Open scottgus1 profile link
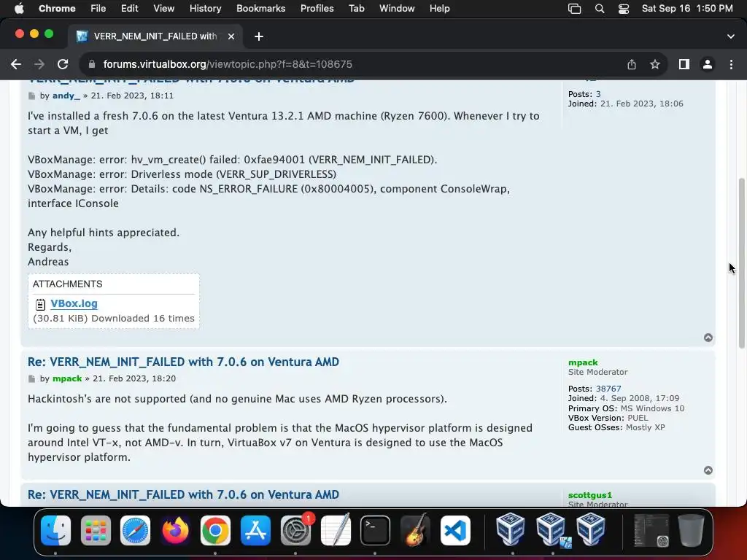747x560 pixels. pyautogui.click(x=589, y=495)
